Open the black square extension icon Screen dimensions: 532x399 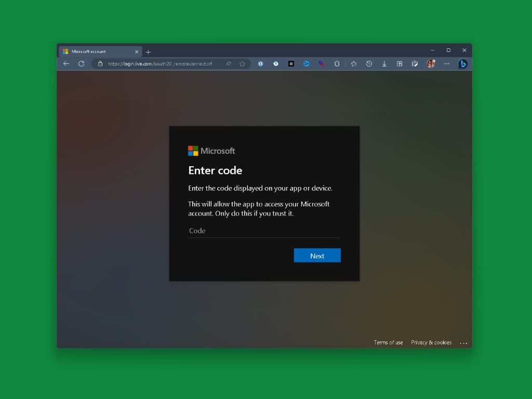291,63
